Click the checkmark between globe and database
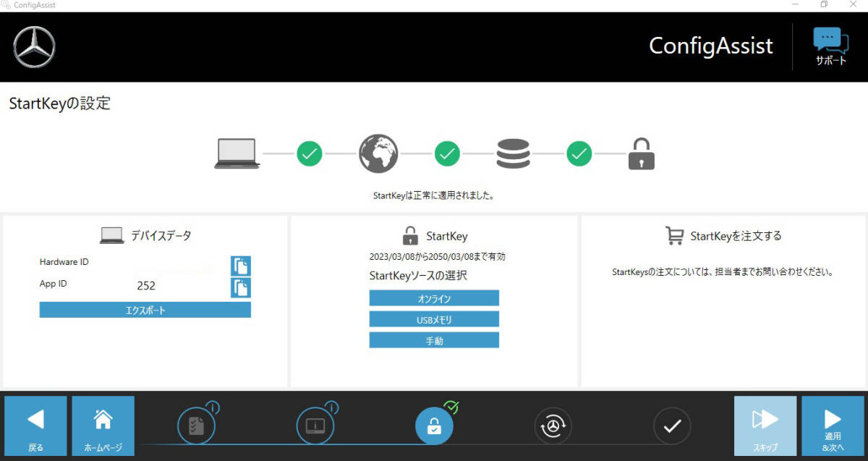The width and height of the screenshot is (868, 461). [447, 153]
